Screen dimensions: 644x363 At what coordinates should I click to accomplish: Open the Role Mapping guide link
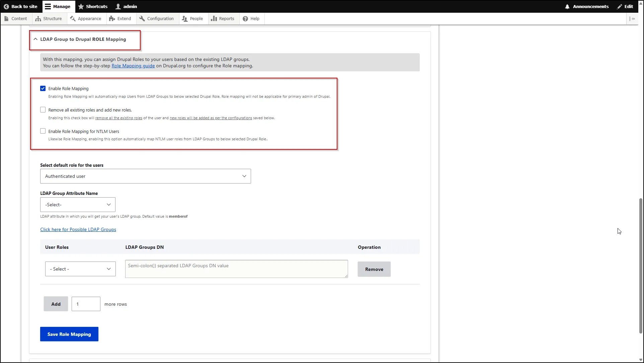point(133,66)
